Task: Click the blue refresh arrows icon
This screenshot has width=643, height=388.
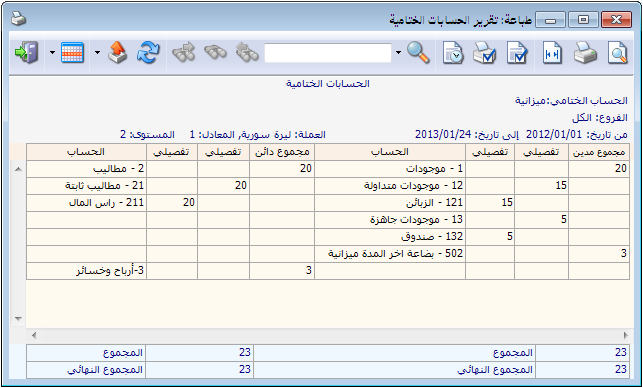Action: point(148,53)
